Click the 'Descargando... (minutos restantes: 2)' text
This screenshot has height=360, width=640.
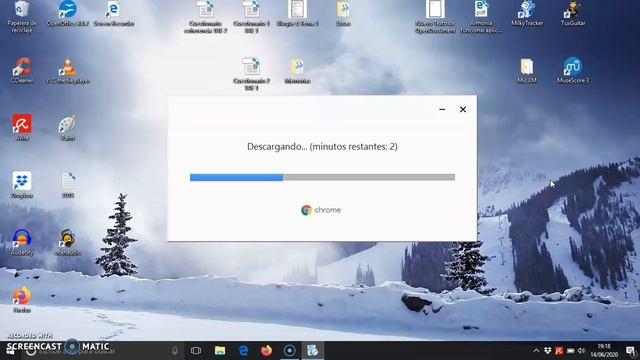[x=322, y=147]
